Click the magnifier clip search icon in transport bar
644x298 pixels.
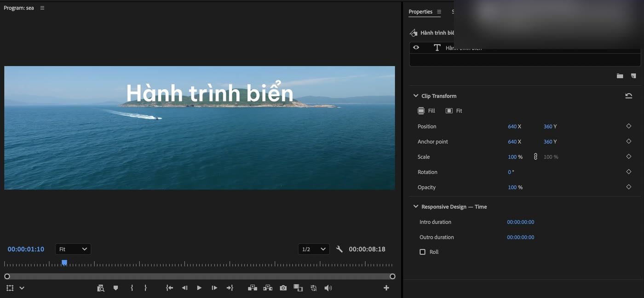coord(101,288)
